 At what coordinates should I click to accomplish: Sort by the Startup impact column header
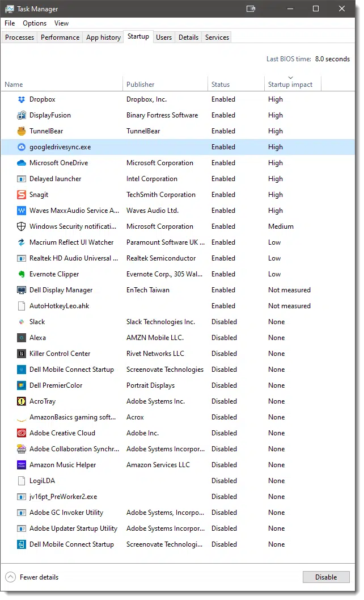coord(293,84)
